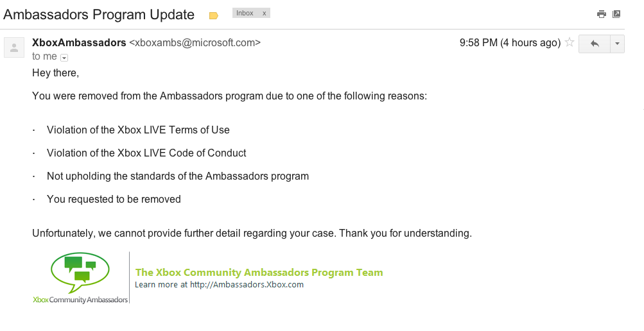Click the 9:58 PM timestamp
Screen dimensions: 644x331
click(510, 43)
